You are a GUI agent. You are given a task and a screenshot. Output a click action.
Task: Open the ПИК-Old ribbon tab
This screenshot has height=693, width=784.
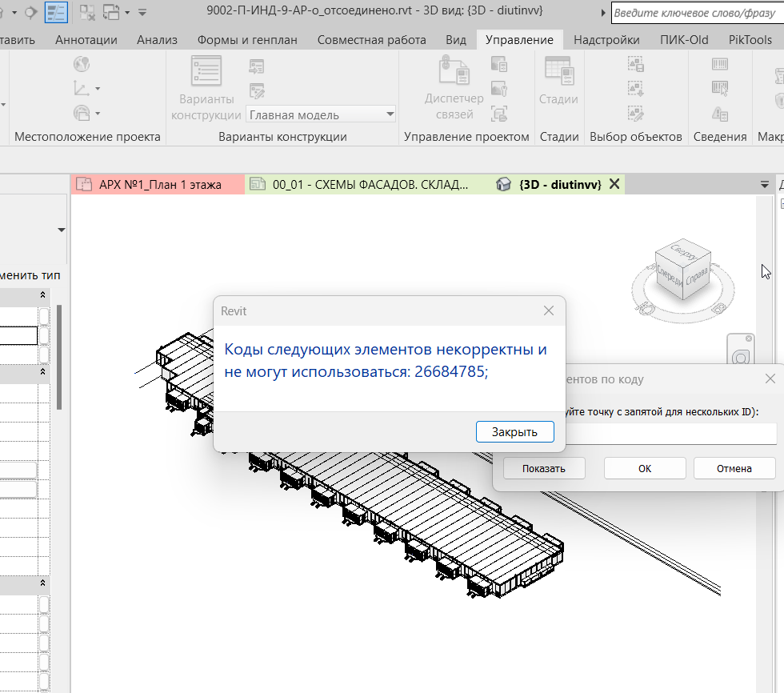[x=684, y=40]
